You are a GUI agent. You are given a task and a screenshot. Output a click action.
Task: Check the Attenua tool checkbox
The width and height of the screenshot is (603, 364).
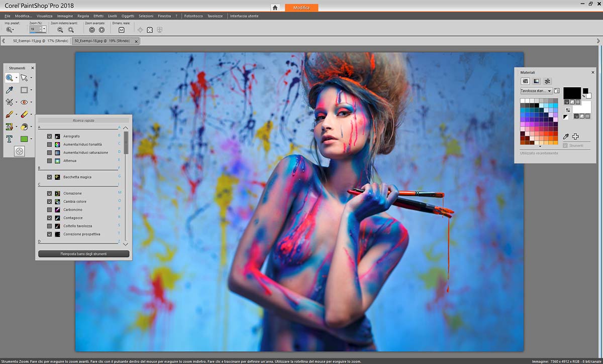pos(49,161)
